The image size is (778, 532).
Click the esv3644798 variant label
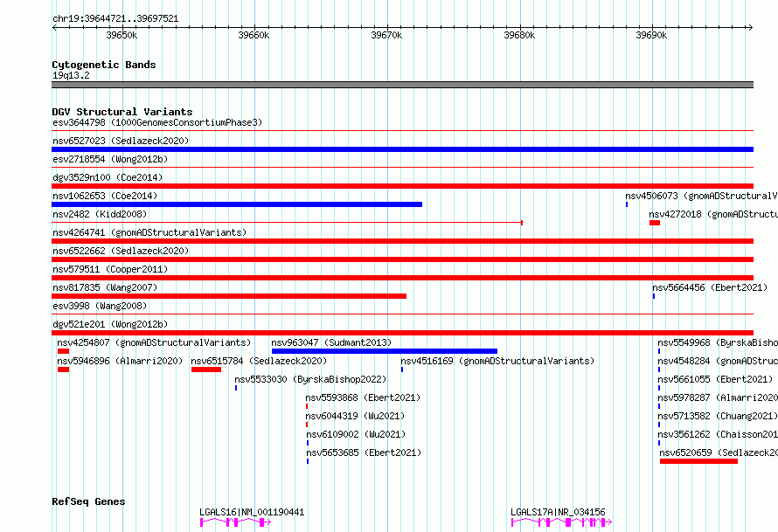(x=157, y=122)
